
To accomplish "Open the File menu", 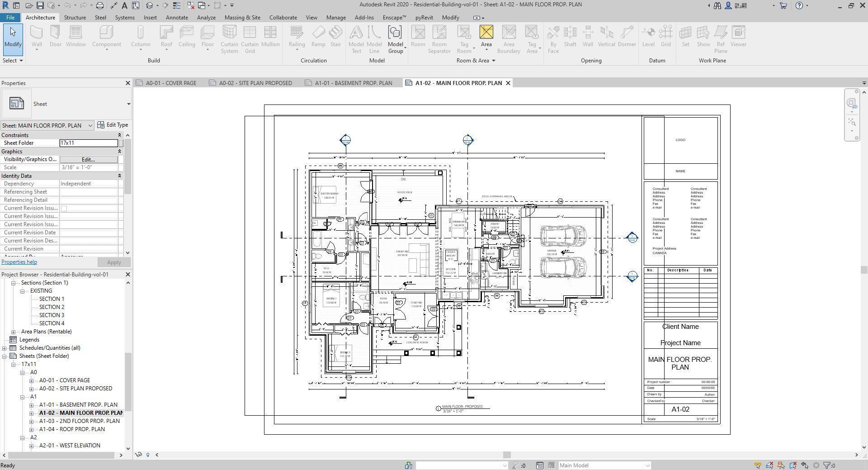I will point(10,18).
